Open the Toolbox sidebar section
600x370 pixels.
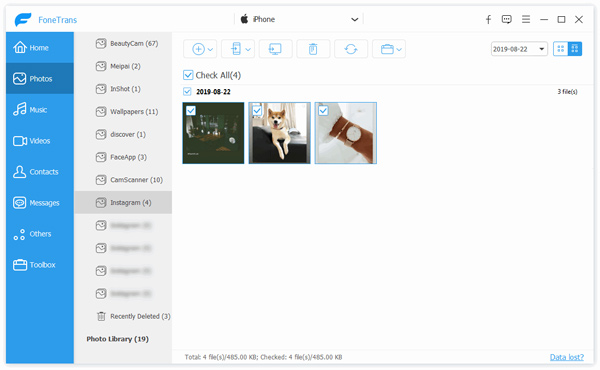[x=40, y=264]
